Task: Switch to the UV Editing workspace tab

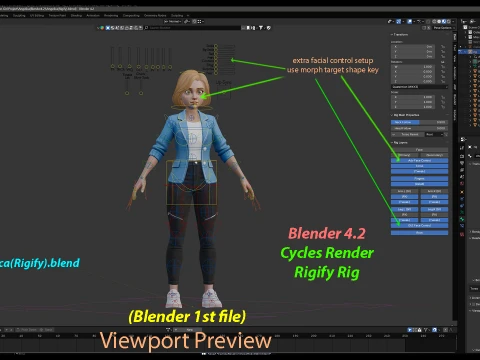Action: (x=37, y=15)
